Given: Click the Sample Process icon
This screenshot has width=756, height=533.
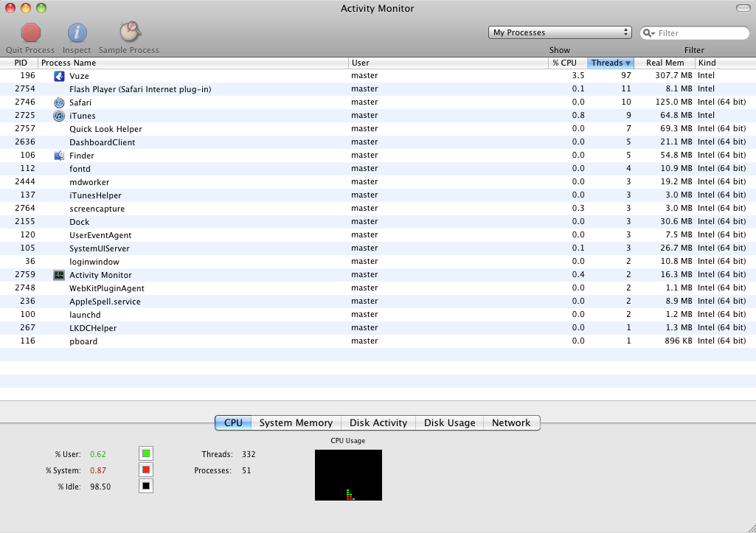Looking at the screenshot, I should point(129,32).
